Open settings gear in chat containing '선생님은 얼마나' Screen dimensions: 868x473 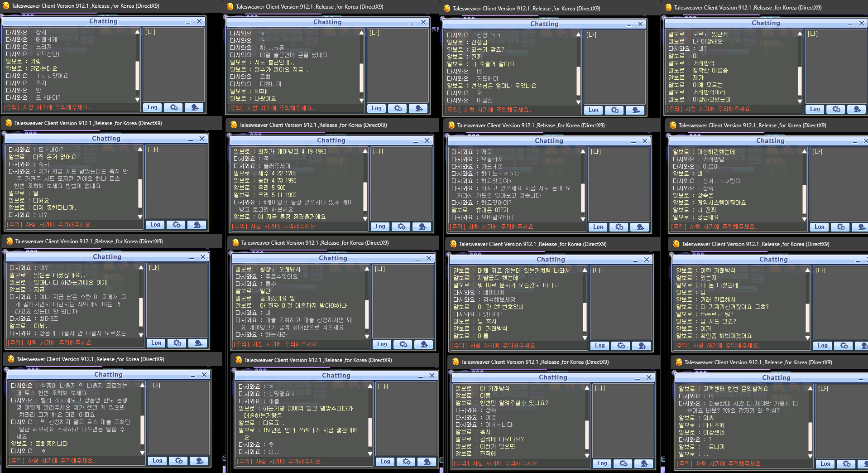(614, 110)
